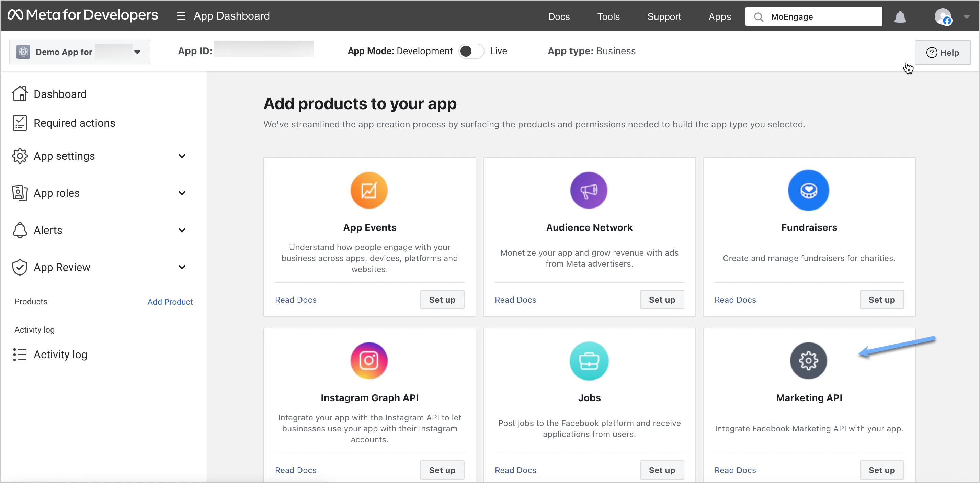Image resolution: width=980 pixels, height=483 pixels.
Task: Toggle App Mode from Development to Live
Action: tap(471, 50)
